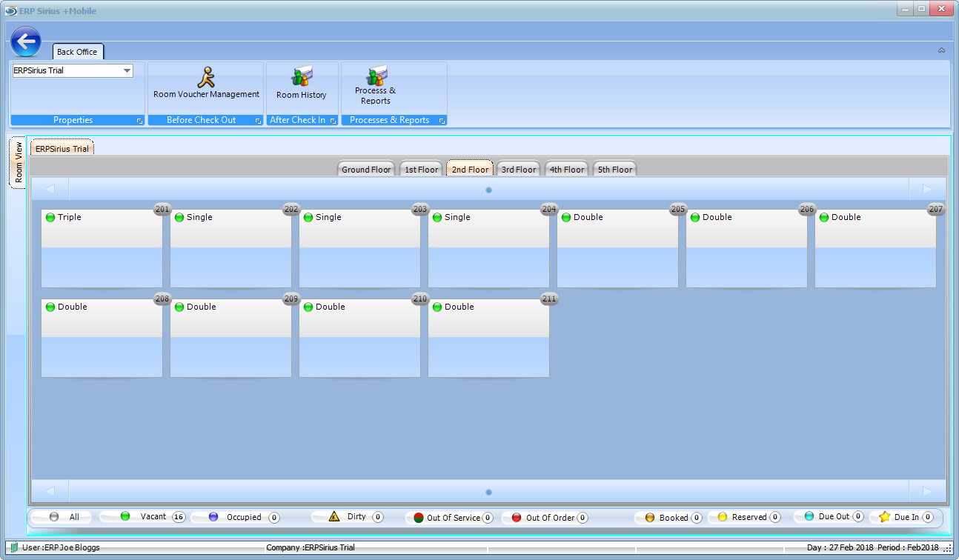Click the Out Of Service icon
Screen dimensions: 959x560
tap(418, 518)
